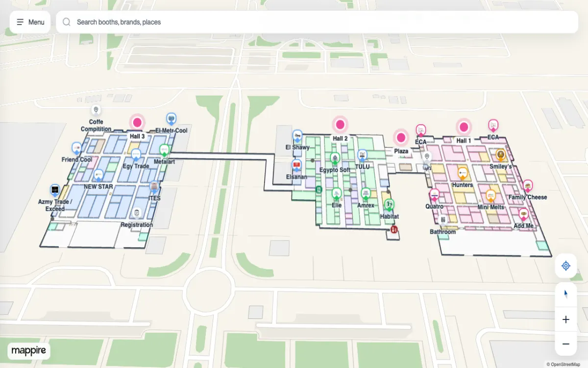The height and width of the screenshot is (368, 588).
Task: Click the Egypto Soft text label
Action: (x=335, y=170)
